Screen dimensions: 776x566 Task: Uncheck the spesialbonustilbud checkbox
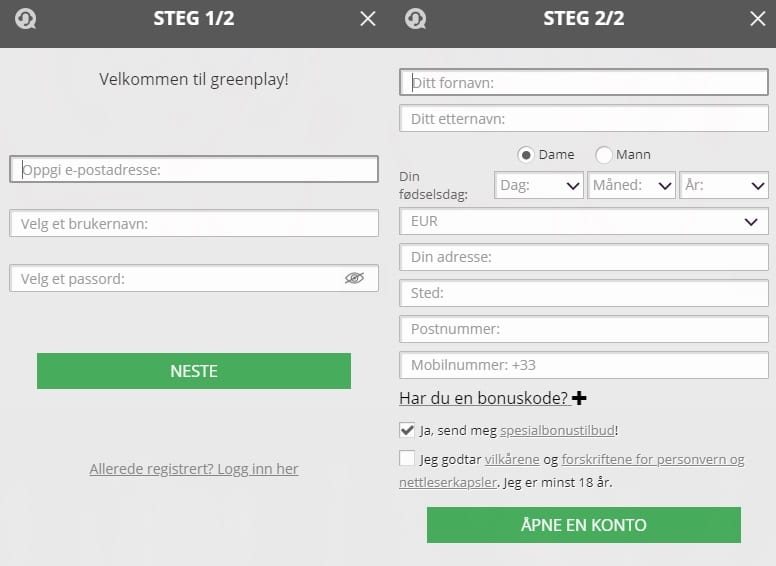(407, 430)
